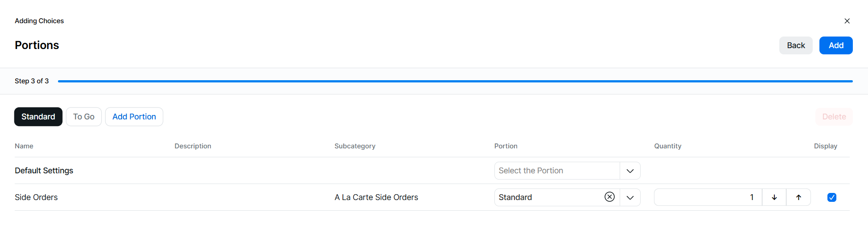Increase Side Orders quantity with up arrow
The image size is (868, 225).
[x=798, y=197]
